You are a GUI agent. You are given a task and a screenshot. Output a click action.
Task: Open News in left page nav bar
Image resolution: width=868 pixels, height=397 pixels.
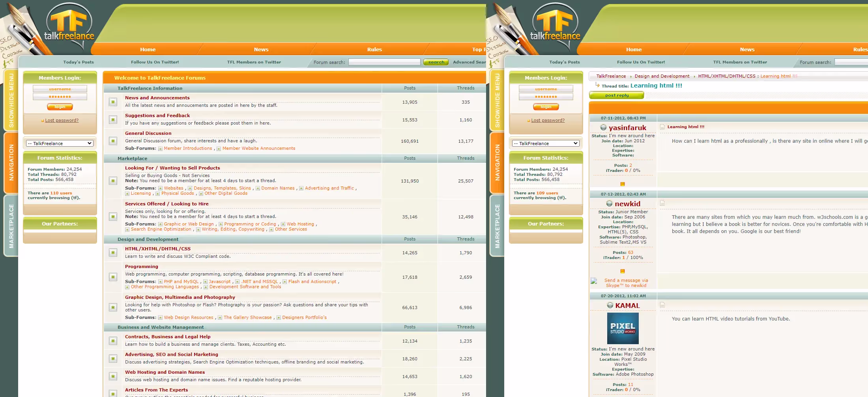coord(261,49)
